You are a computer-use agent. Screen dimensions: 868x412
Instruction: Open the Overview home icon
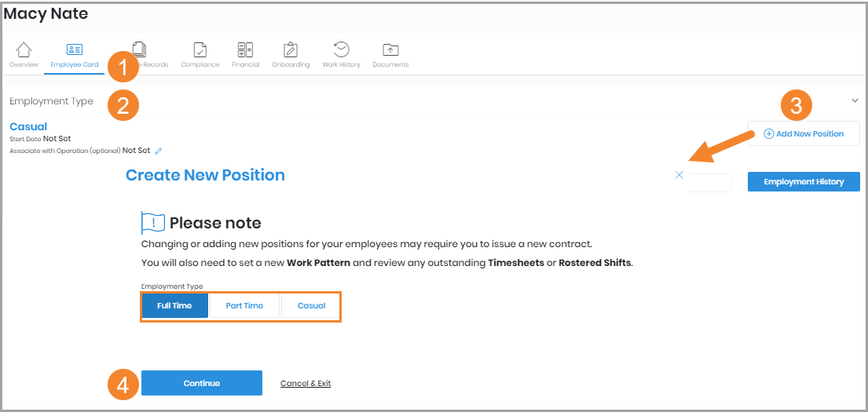[24, 50]
